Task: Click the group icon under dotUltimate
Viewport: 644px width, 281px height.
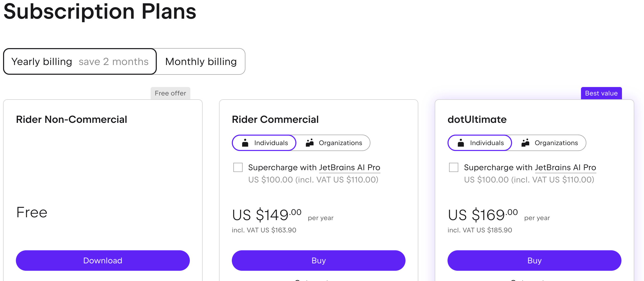Action: [525, 143]
